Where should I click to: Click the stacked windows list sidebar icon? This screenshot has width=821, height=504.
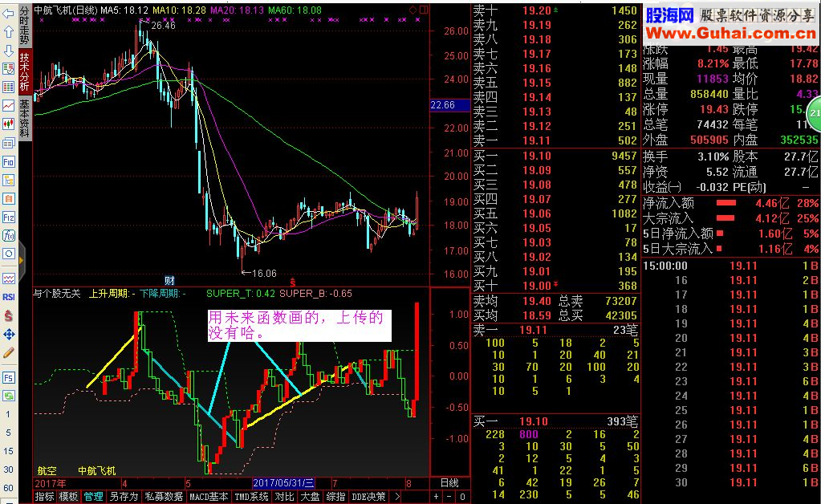(8, 143)
